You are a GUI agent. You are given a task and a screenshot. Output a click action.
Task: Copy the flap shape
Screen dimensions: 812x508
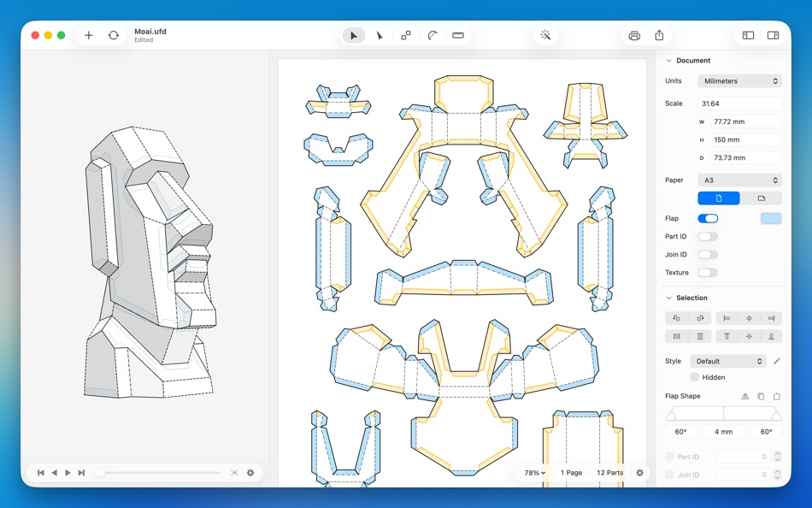coord(761,397)
